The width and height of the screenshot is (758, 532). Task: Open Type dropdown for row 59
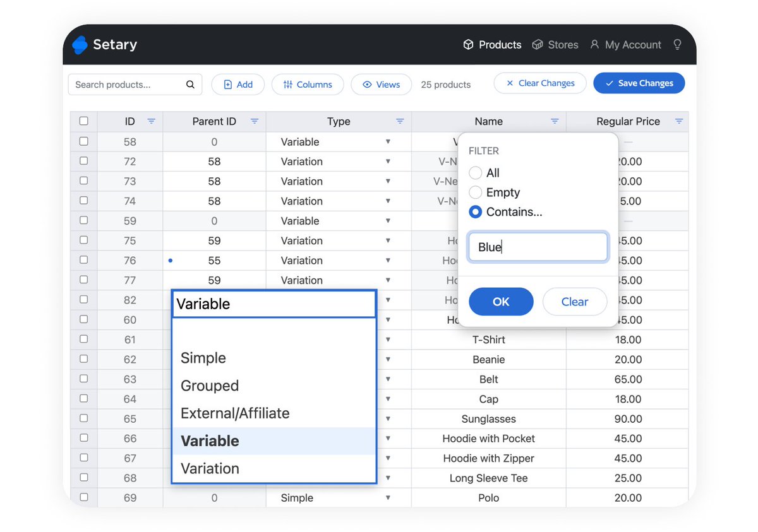388,221
